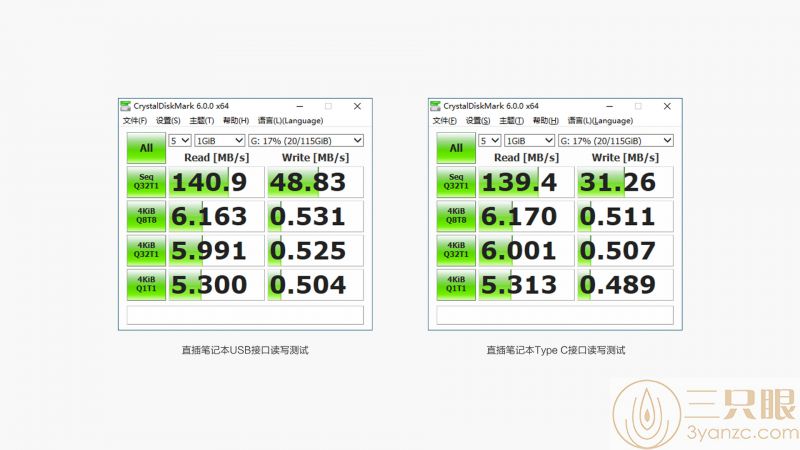Start 4KiB Q32T1 test in right window
Image resolution: width=800 pixels, height=450 pixels.
456,250
